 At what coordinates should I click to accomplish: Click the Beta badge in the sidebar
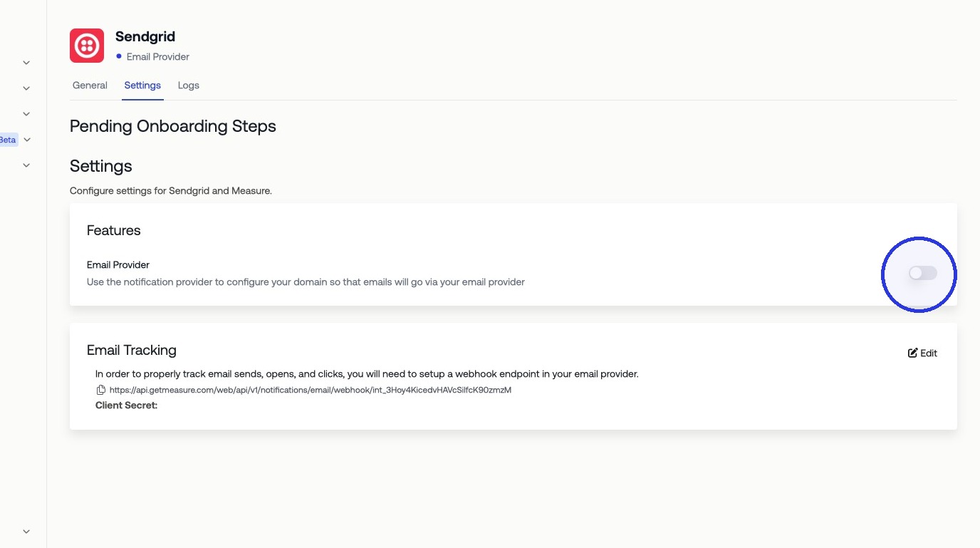8,140
